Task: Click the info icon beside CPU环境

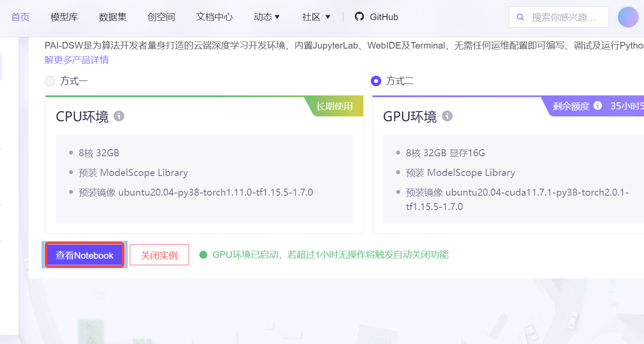Action: [119, 116]
